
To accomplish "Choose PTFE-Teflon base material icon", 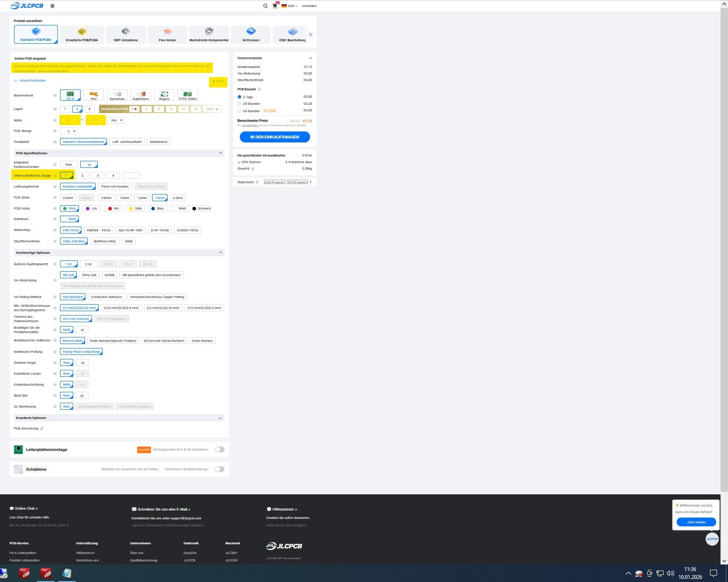I will click(x=188, y=95).
